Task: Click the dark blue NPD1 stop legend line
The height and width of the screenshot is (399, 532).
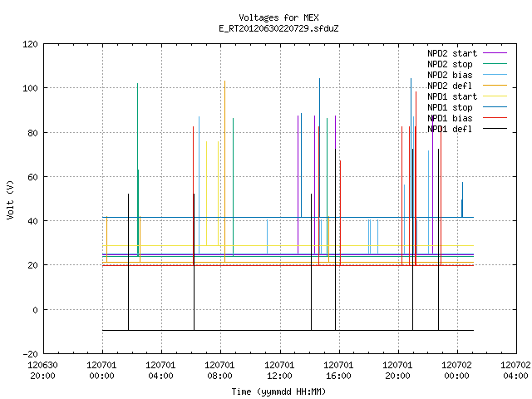Action: tap(495, 107)
